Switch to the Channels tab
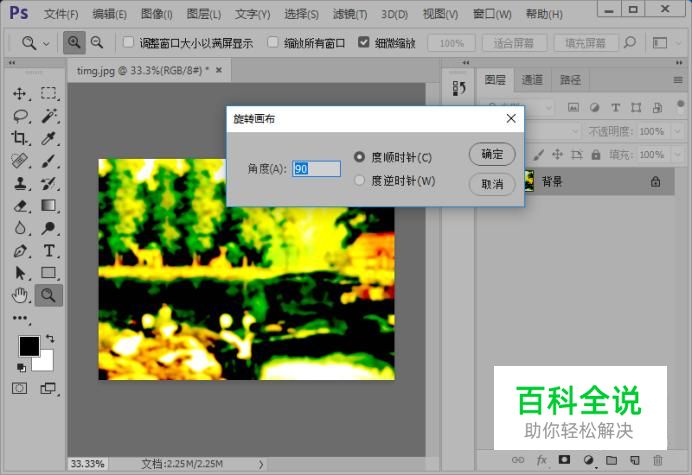 click(x=532, y=80)
